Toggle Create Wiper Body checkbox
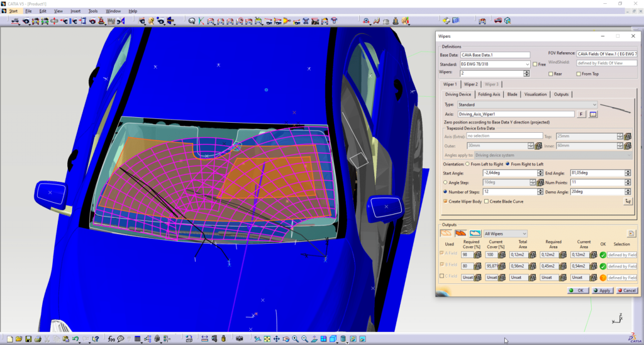 coord(445,201)
